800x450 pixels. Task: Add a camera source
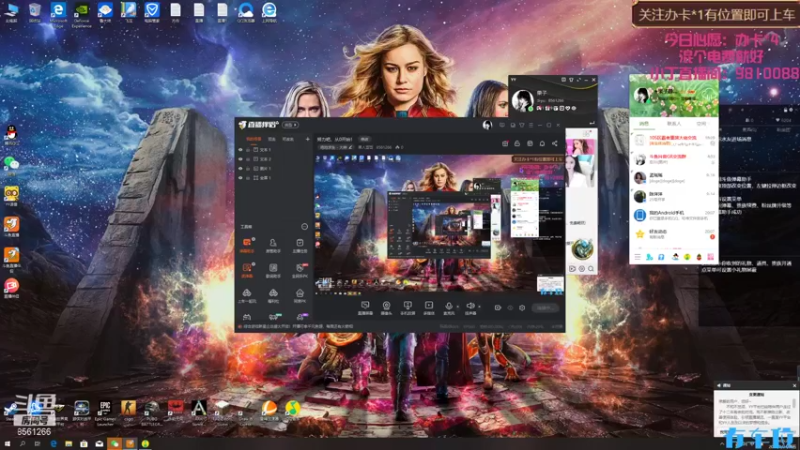pyautogui.click(x=386, y=308)
